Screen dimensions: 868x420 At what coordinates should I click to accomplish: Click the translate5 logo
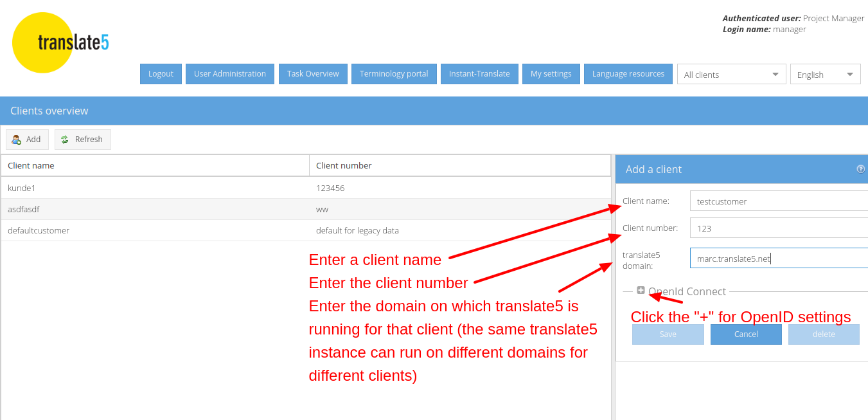click(61, 42)
